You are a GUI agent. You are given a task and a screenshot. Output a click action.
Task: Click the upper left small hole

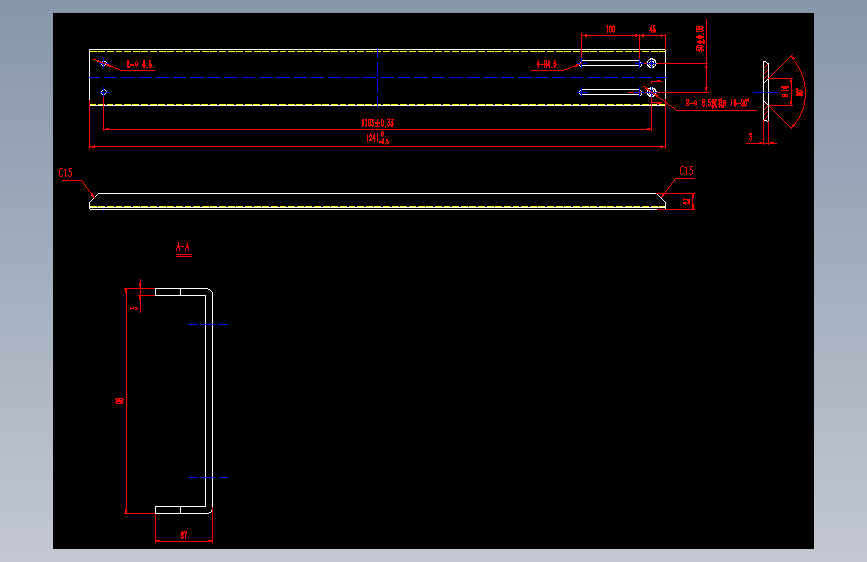[x=103, y=63]
